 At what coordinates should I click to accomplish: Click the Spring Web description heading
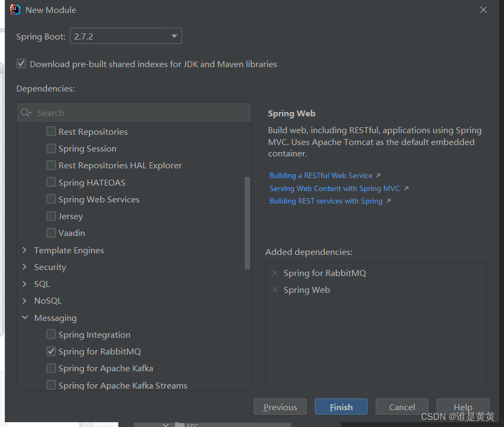[292, 114]
